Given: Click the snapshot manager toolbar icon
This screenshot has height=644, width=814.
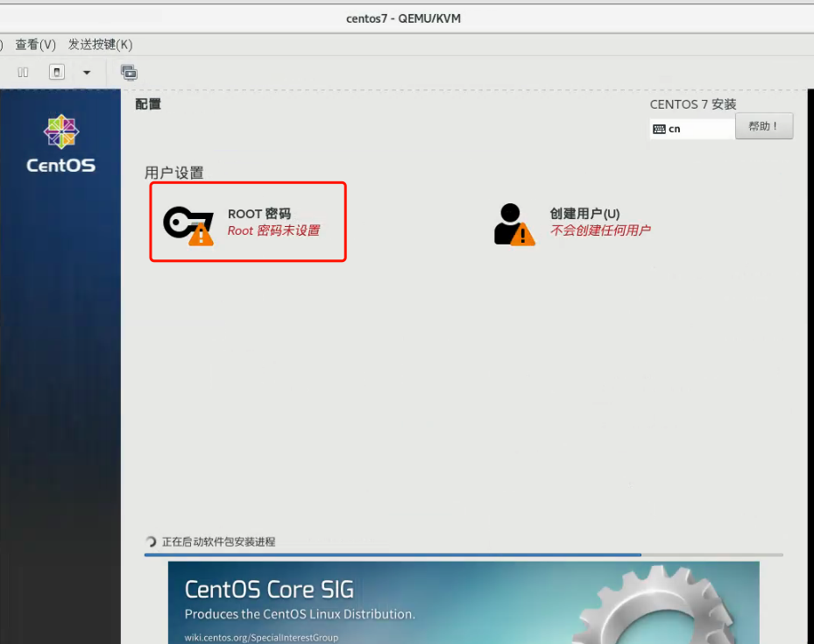Looking at the screenshot, I should 130,73.
